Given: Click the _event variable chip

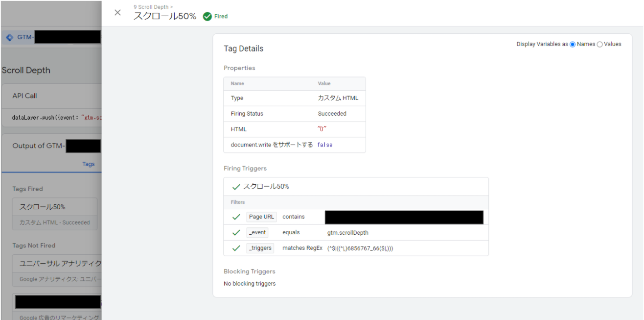Looking at the screenshot, I should [257, 233].
